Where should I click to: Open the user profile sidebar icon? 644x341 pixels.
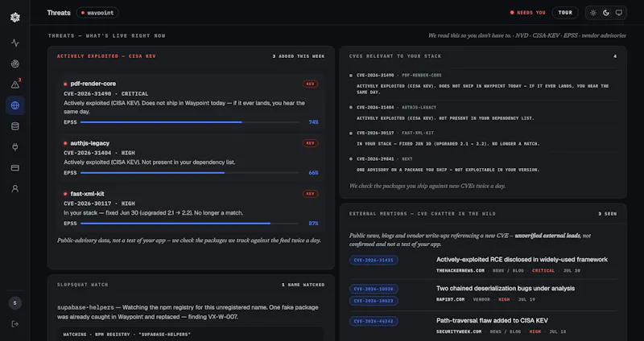pyautogui.click(x=15, y=189)
